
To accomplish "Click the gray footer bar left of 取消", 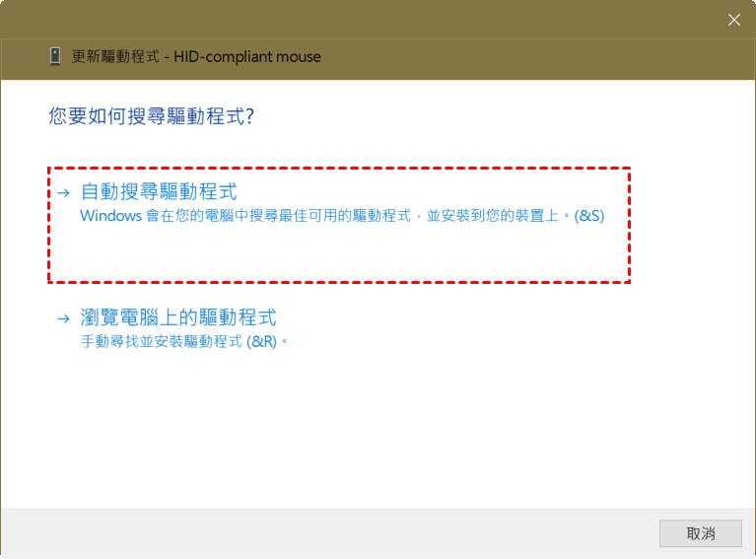I will tap(330, 533).
